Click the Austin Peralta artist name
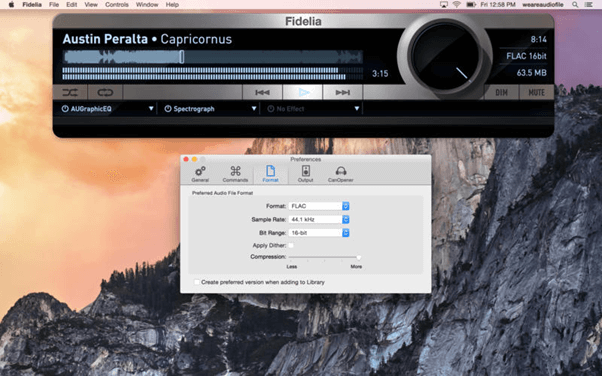The image size is (602, 376). [x=105, y=39]
